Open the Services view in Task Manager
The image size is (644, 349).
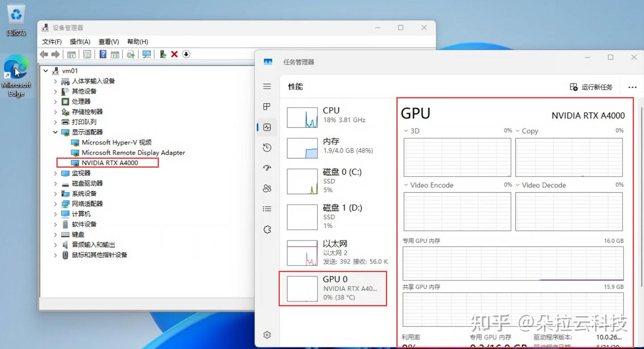pyautogui.click(x=267, y=229)
